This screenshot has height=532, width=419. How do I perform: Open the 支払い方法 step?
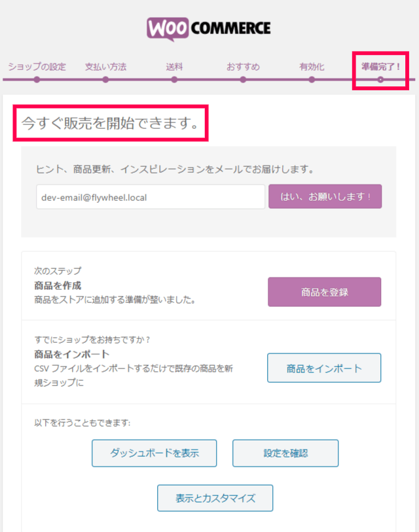[x=105, y=67]
